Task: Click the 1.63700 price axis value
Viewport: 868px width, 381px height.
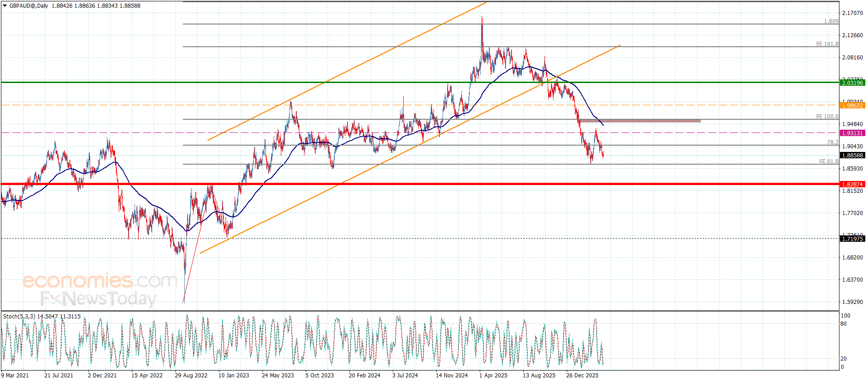Action: click(852, 279)
